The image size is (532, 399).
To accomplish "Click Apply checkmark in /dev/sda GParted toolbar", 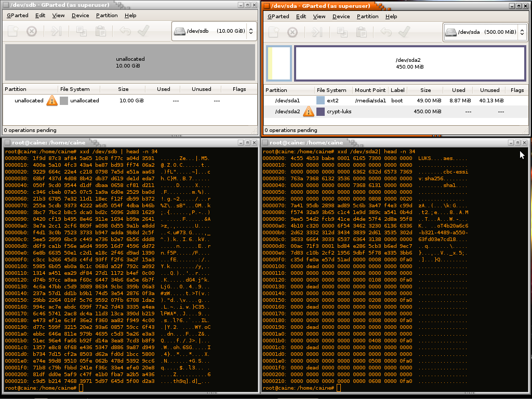I will click(x=404, y=32).
